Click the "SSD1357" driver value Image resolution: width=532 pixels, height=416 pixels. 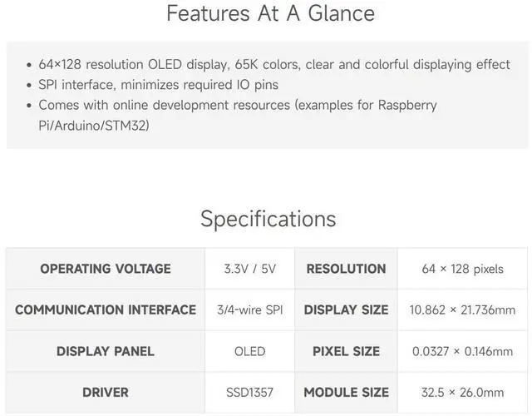249,392
